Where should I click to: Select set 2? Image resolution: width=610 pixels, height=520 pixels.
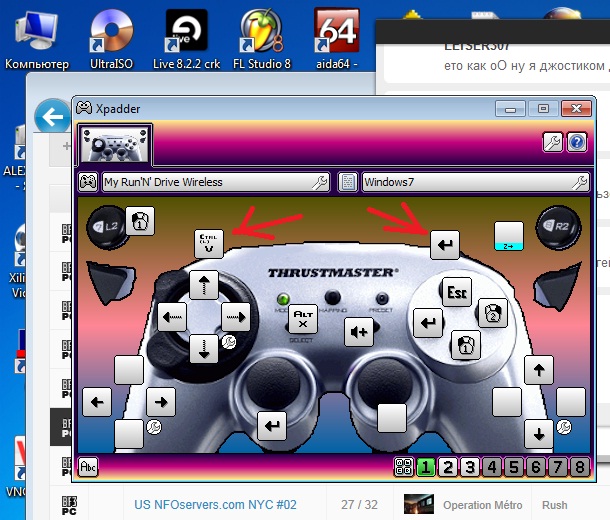[448, 467]
